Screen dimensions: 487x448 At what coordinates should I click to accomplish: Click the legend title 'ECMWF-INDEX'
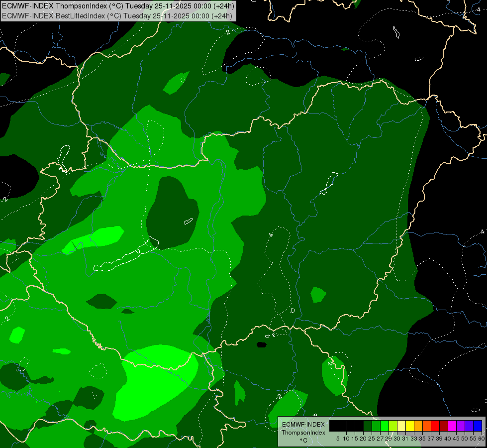click(x=303, y=425)
